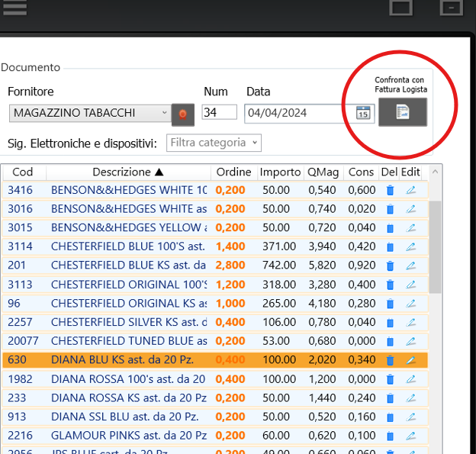The image size is (476, 454).
Task: Click the code cell 20077
Action: tap(23, 341)
